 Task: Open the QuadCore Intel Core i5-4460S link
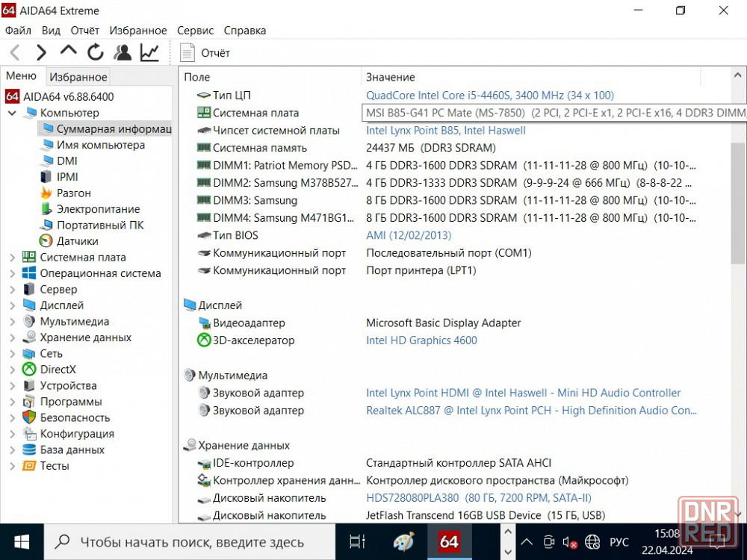point(490,96)
